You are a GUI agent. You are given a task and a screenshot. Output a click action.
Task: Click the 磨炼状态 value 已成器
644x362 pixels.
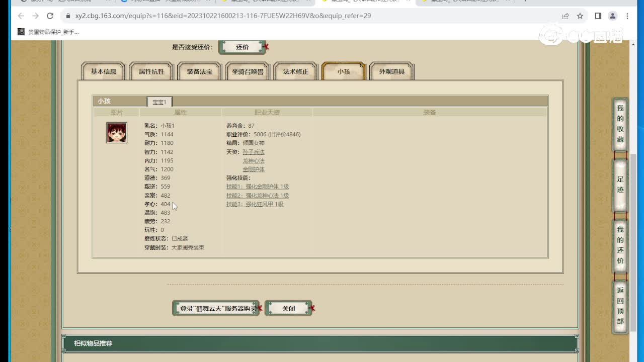coord(180,239)
